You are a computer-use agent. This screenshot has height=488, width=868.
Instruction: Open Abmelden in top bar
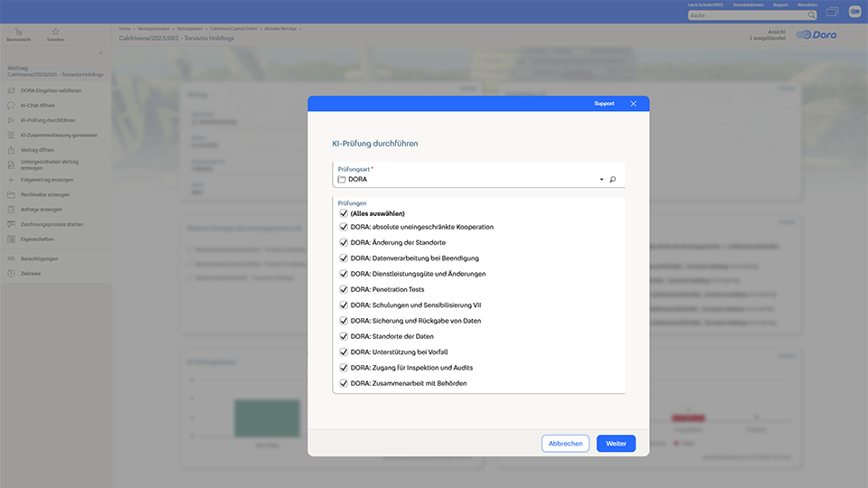(807, 5)
